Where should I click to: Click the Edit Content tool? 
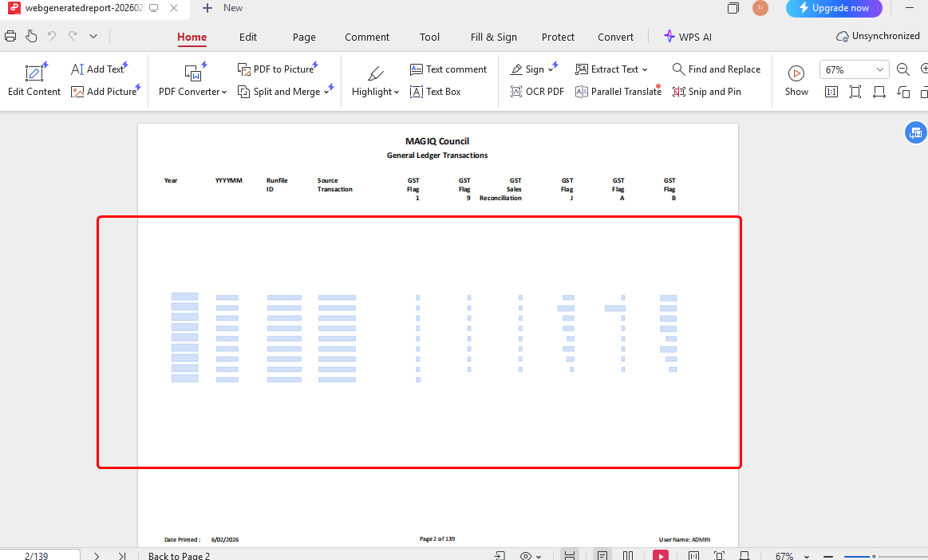(34, 81)
